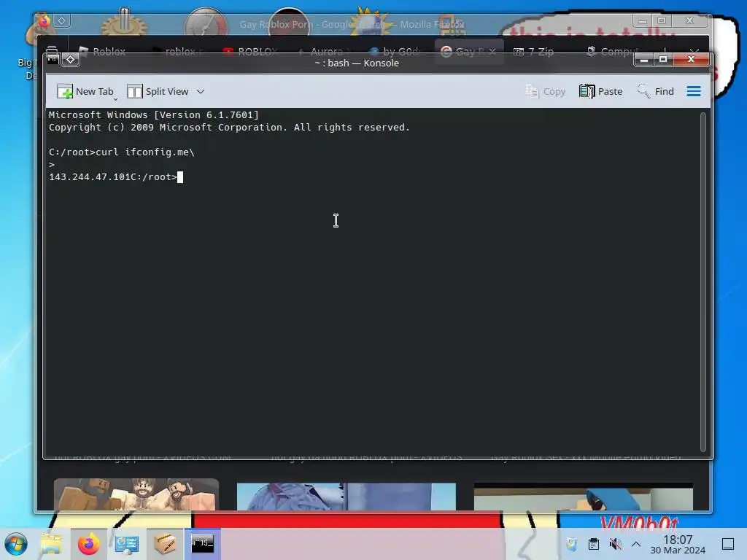Click the leftmost system tray icon
The width and height of the screenshot is (747, 560).
point(570,544)
